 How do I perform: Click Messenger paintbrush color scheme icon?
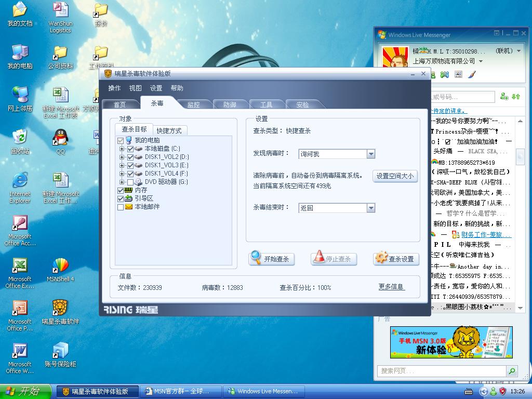tap(472, 75)
